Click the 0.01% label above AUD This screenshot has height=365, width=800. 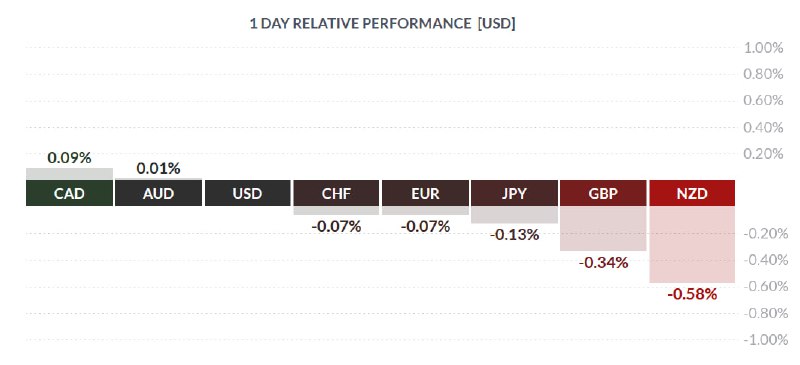click(x=158, y=168)
